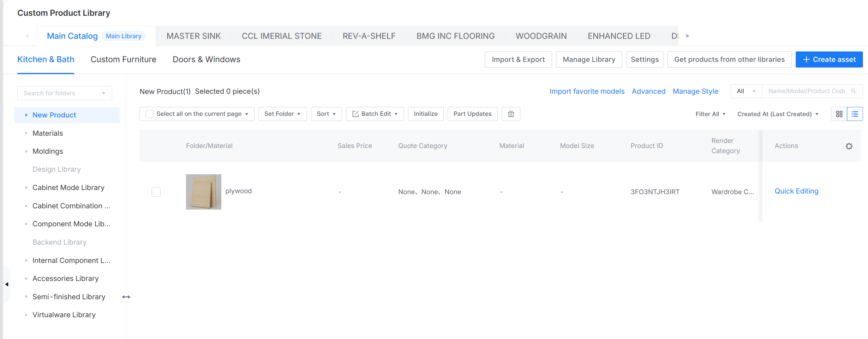
Task: Open column settings gear icon
Action: (x=849, y=146)
